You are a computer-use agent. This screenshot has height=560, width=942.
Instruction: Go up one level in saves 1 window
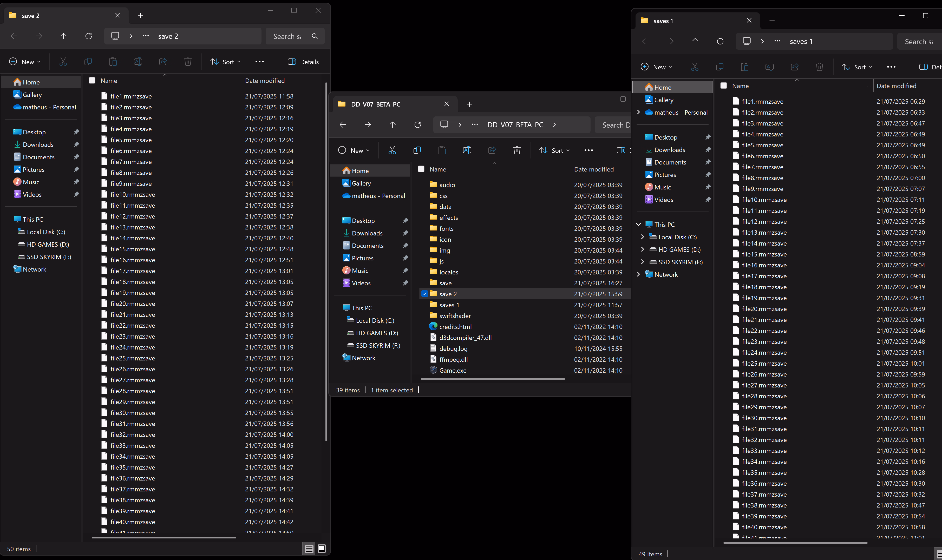pos(695,41)
